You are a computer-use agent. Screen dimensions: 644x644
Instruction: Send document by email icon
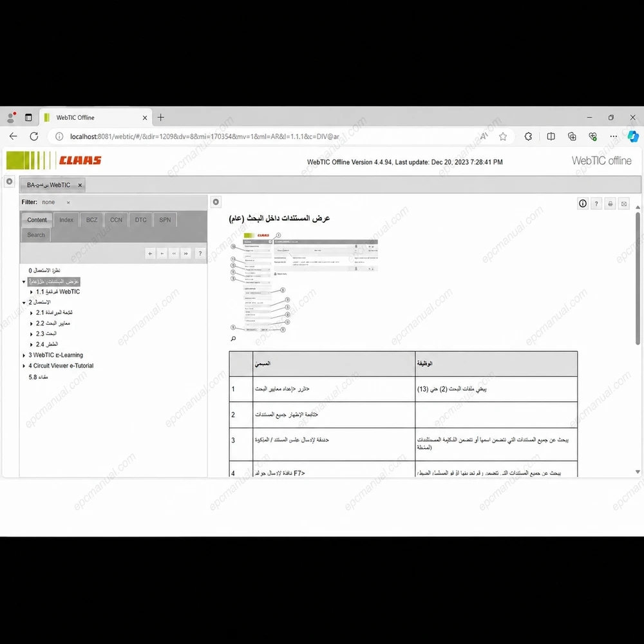624,204
